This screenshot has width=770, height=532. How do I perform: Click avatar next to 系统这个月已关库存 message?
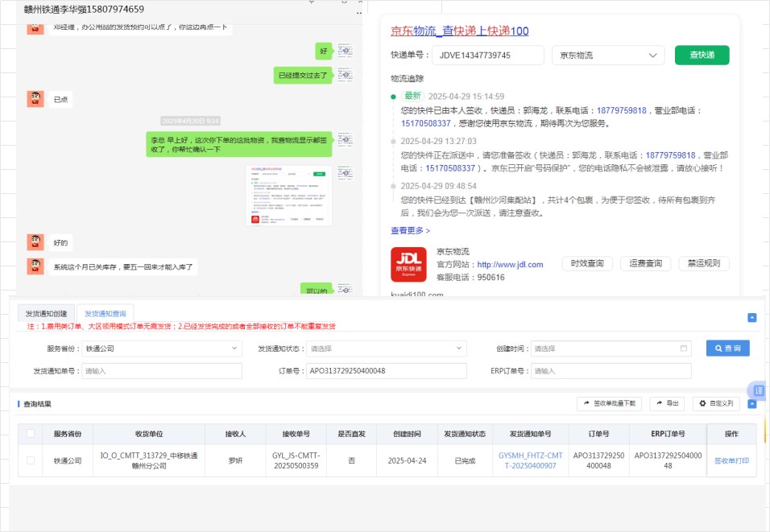click(35, 266)
